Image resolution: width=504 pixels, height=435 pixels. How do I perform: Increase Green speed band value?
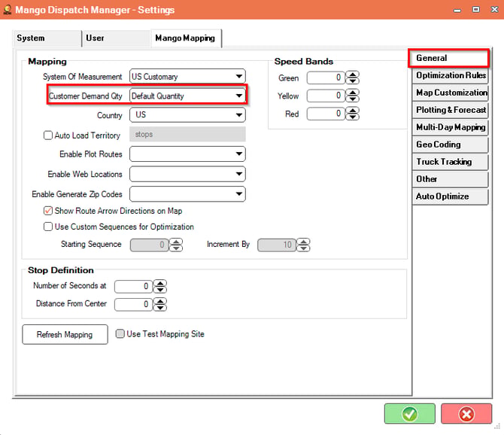coord(353,75)
